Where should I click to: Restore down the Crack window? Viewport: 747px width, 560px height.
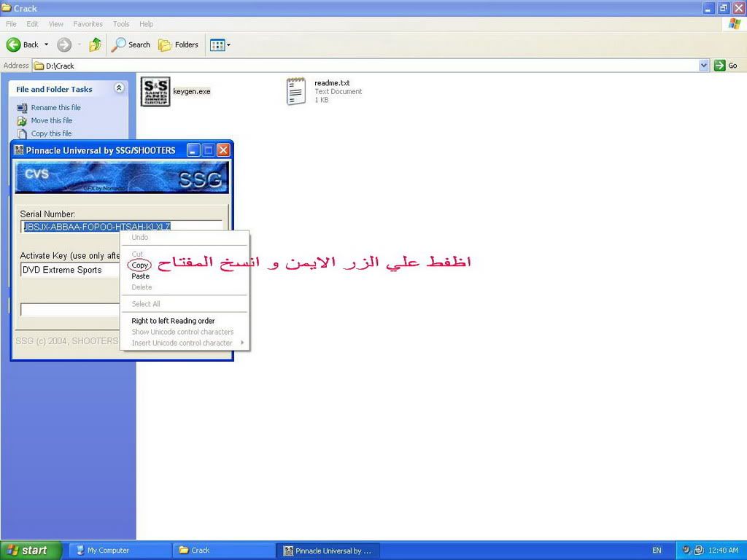click(724, 8)
